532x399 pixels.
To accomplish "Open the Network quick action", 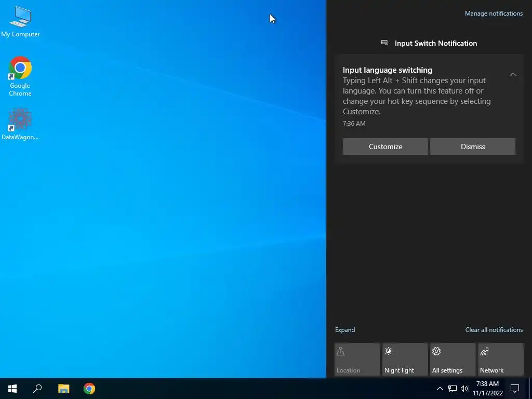I will click(501, 360).
